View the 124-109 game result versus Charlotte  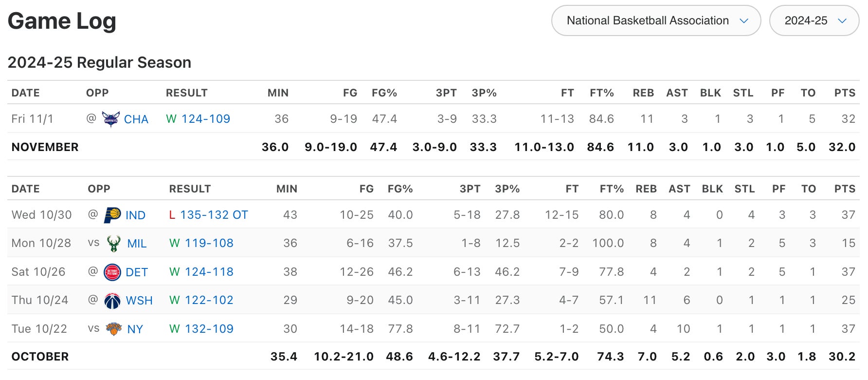click(205, 119)
